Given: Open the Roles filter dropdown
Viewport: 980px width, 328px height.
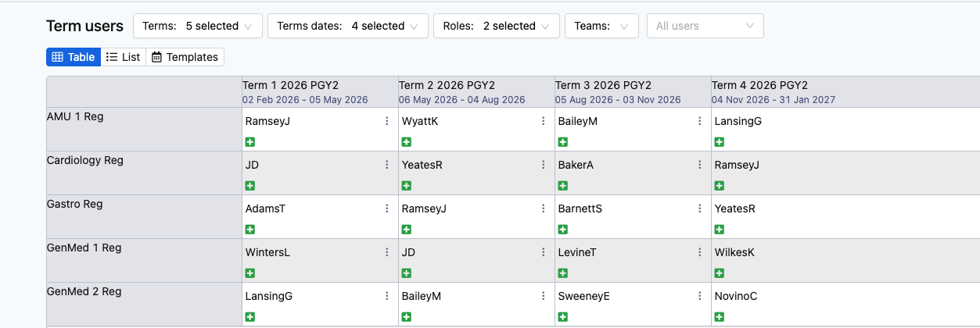Looking at the screenshot, I should pos(496,26).
